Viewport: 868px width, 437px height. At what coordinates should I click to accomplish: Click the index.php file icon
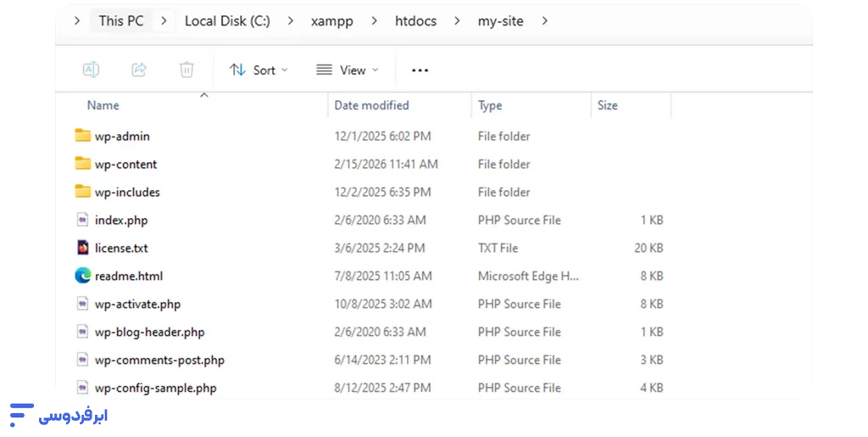[x=82, y=220]
